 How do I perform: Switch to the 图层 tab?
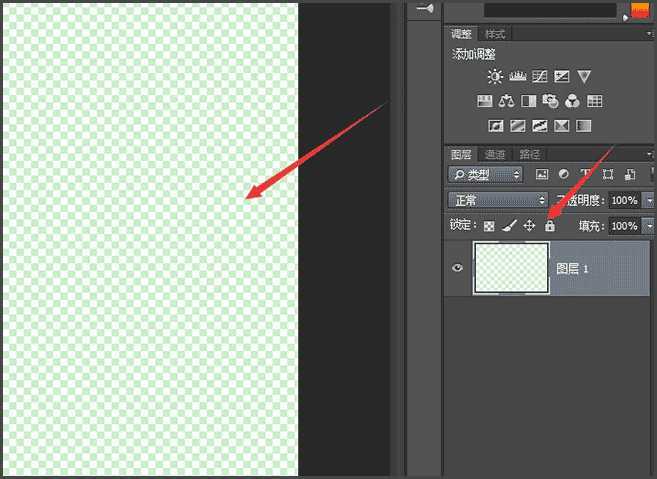click(x=461, y=155)
